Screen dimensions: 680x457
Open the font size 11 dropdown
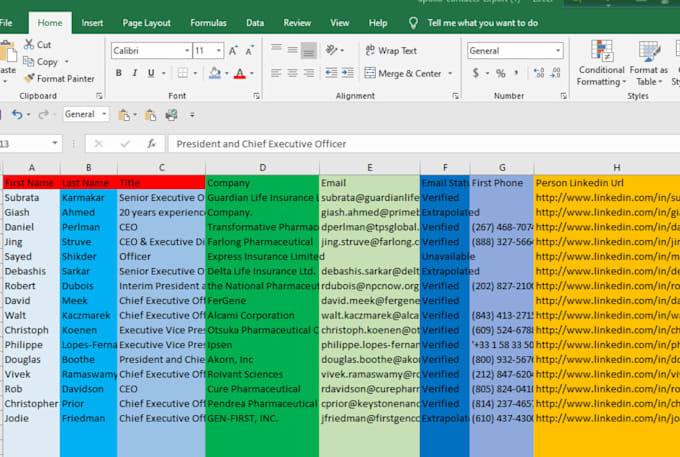coord(219,51)
